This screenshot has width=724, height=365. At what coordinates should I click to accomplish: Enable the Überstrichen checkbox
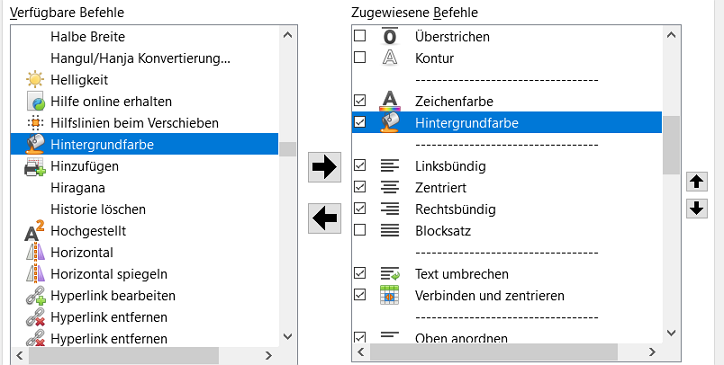coord(360,36)
